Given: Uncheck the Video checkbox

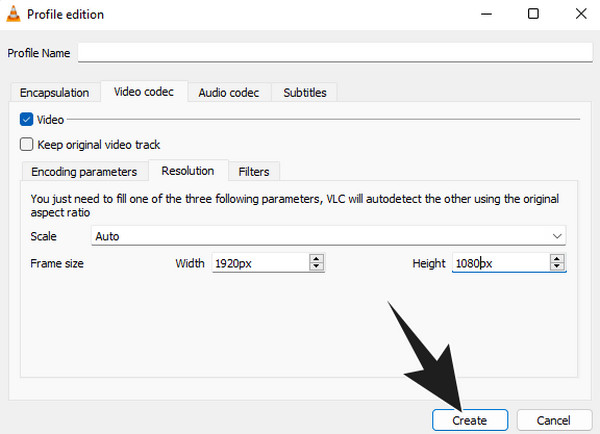Looking at the screenshot, I should [26, 119].
